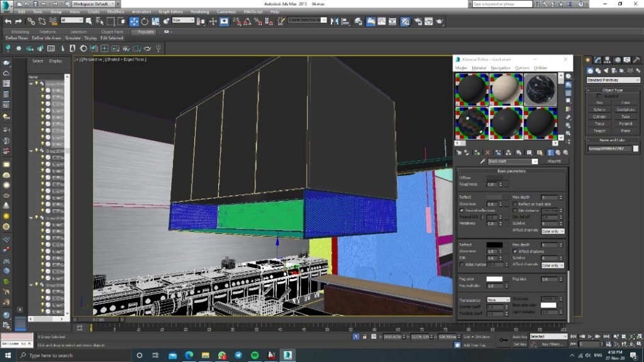Screen dimensions: 644x362
Task: Activate the Select and Move tool
Action: pyautogui.click(x=134, y=21)
